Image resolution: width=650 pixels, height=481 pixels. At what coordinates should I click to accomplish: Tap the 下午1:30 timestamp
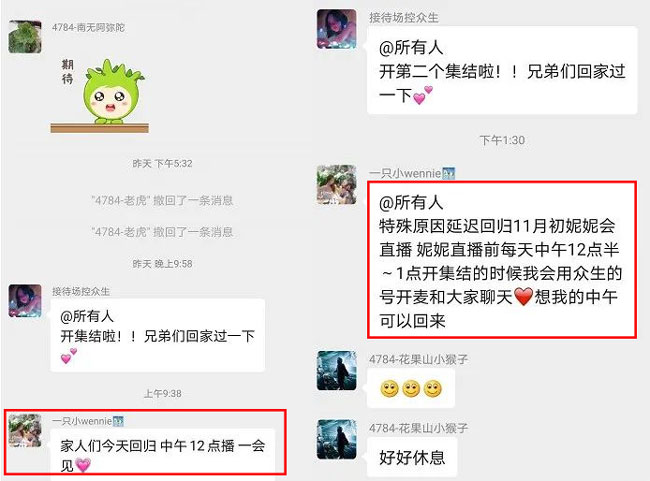point(502,140)
